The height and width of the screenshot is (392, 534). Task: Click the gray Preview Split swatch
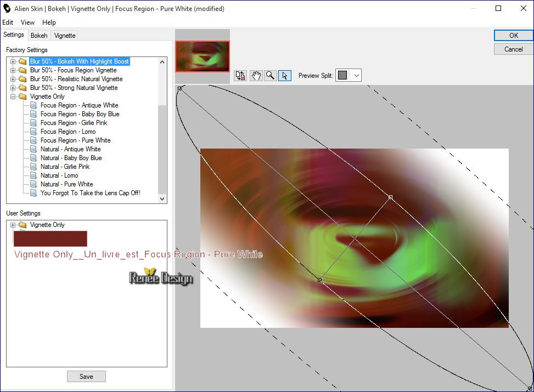point(342,75)
